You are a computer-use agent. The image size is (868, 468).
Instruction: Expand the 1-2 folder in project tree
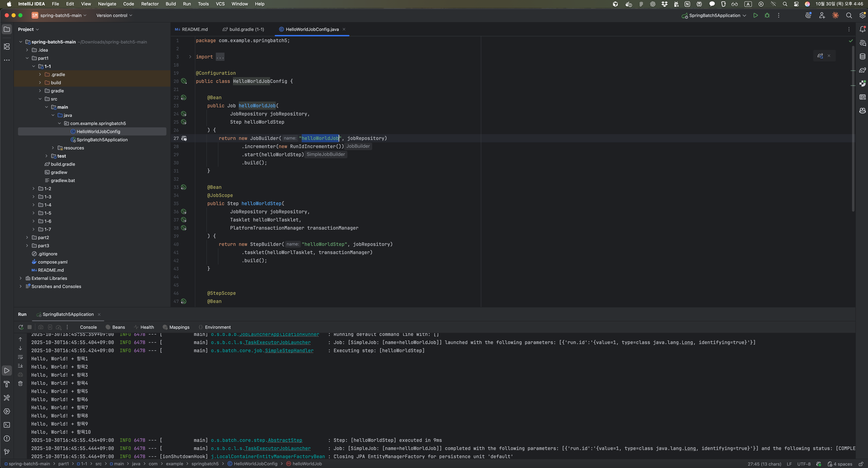[33, 189]
